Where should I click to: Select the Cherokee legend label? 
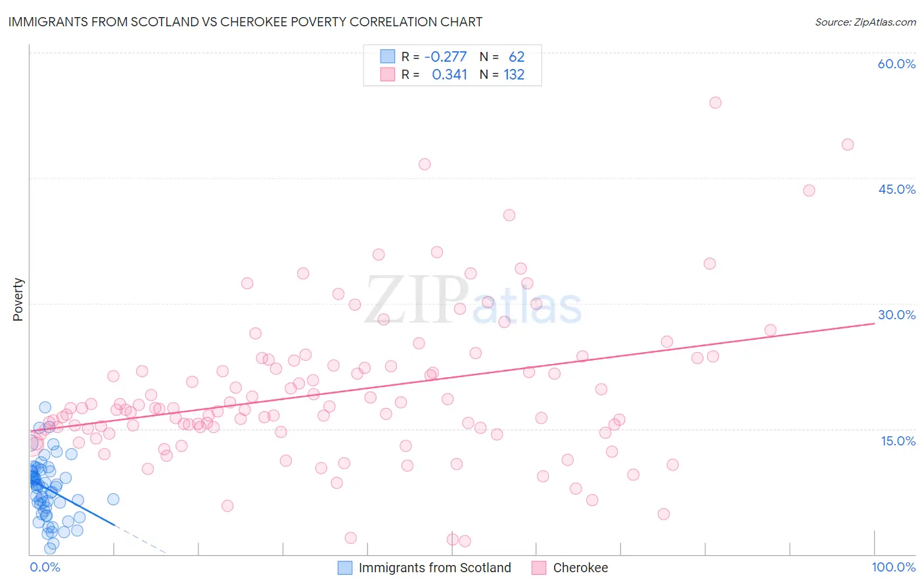580,568
